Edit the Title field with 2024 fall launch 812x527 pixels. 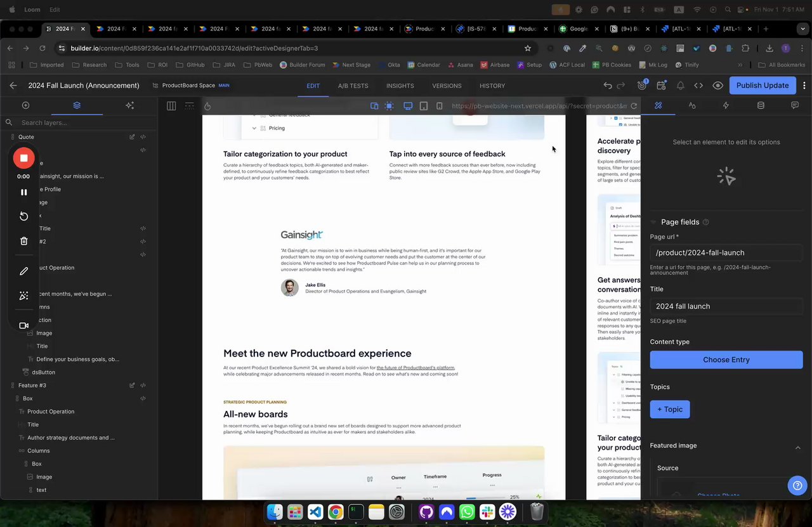726,306
